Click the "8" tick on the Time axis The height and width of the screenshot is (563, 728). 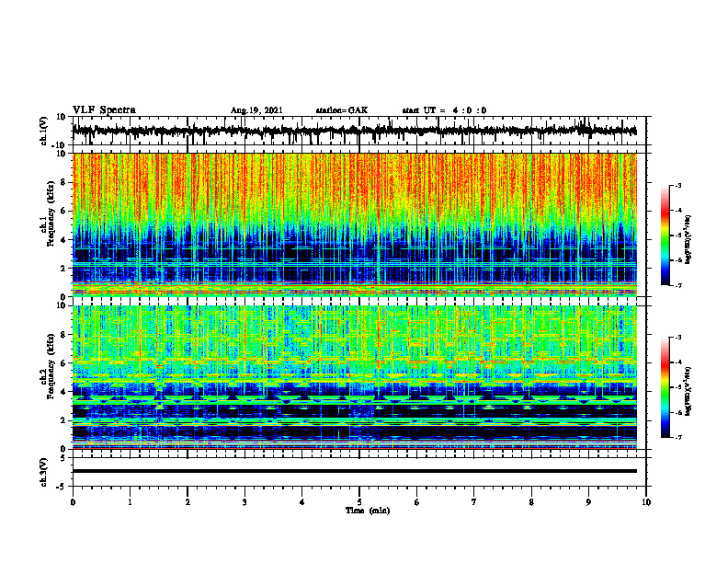(531, 502)
